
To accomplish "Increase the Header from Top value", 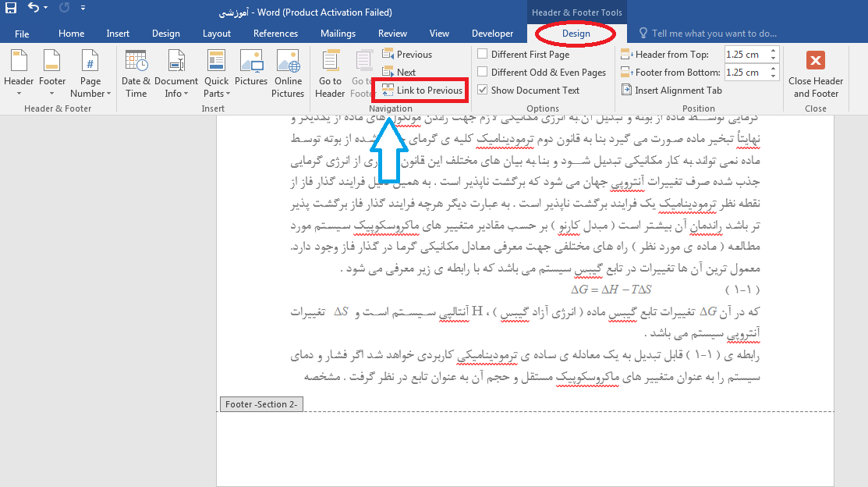I will (773, 51).
